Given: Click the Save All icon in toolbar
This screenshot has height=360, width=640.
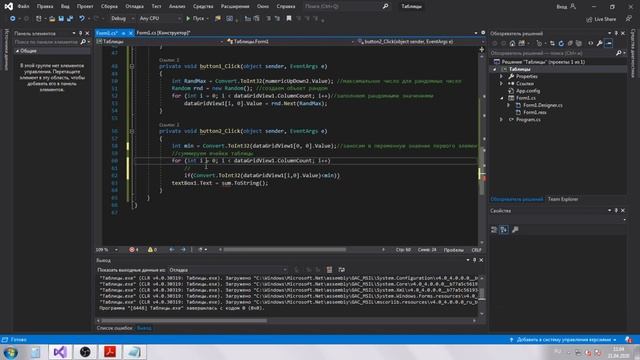Looking at the screenshot, I should point(70,19).
